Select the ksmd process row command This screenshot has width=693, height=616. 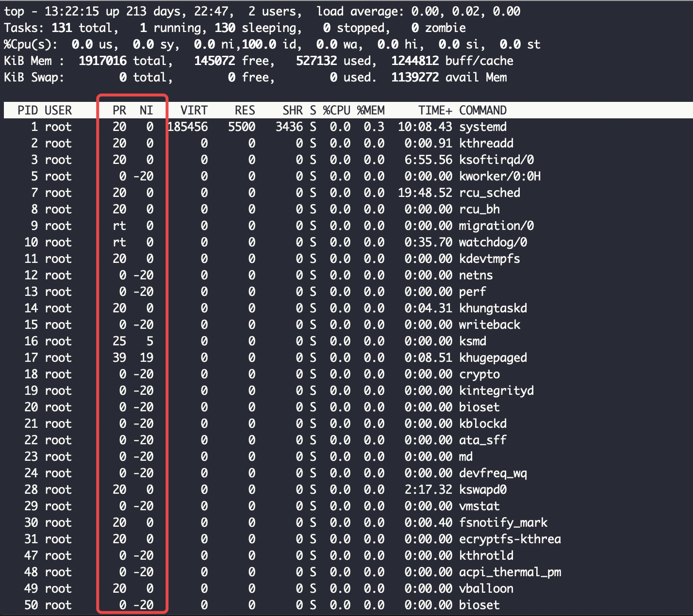[472, 341]
